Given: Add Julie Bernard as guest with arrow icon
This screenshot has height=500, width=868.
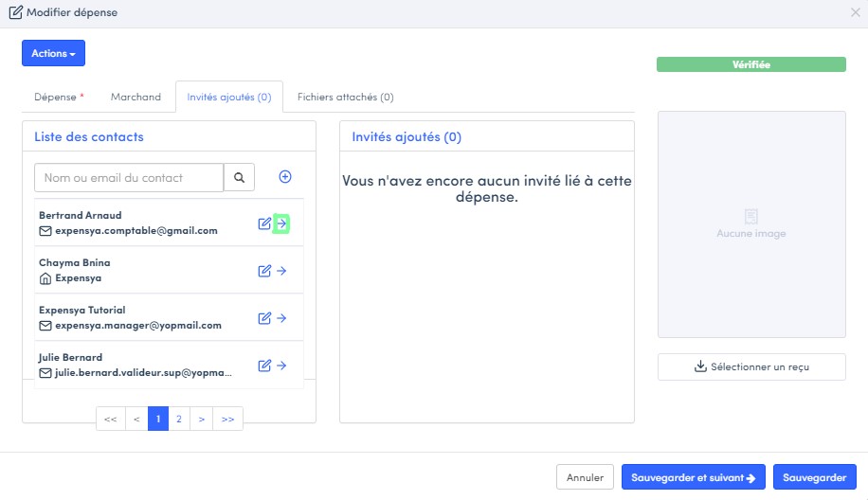Looking at the screenshot, I should point(281,365).
